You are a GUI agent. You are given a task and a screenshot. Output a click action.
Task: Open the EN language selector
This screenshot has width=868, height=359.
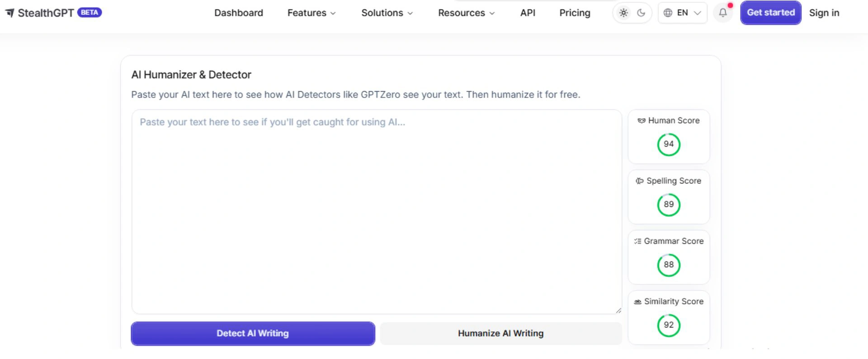(683, 13)
